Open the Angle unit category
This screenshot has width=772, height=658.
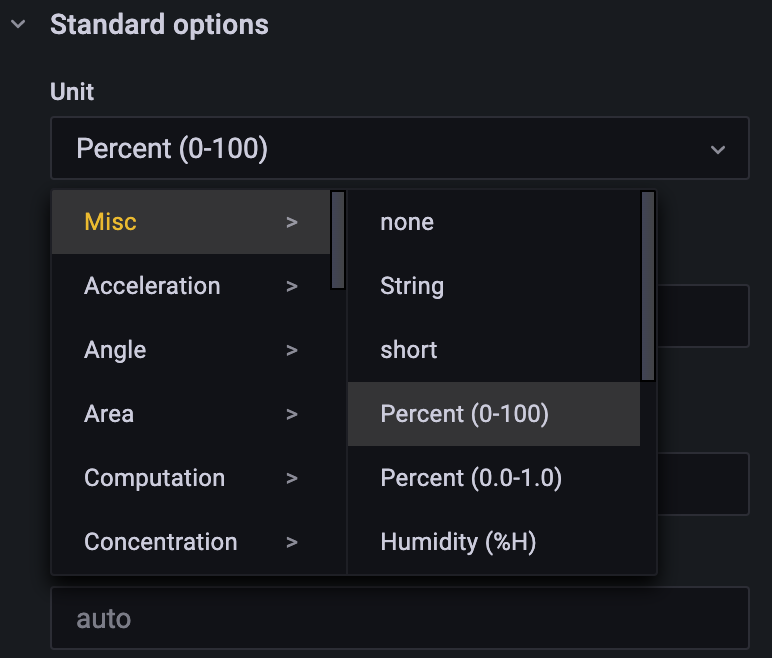(115, 350)
